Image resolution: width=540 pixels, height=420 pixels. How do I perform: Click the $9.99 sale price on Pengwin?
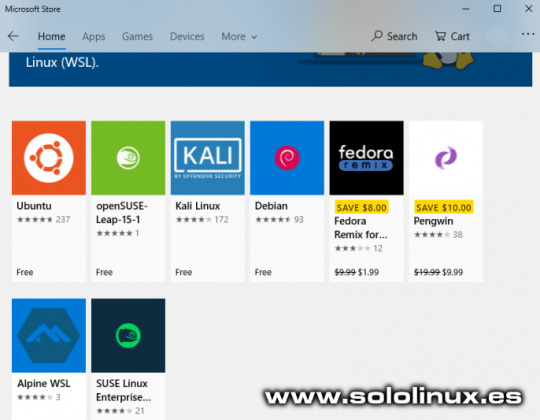click(x=452, y=272)
